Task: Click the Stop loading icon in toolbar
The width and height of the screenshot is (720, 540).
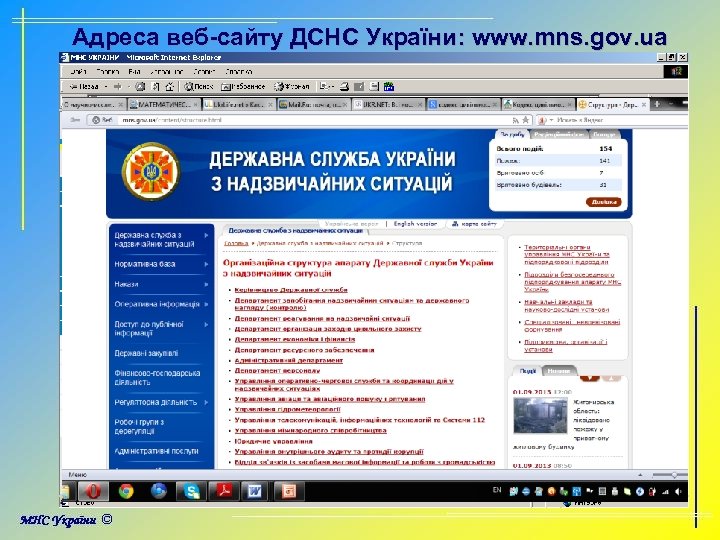Action: 141,86
